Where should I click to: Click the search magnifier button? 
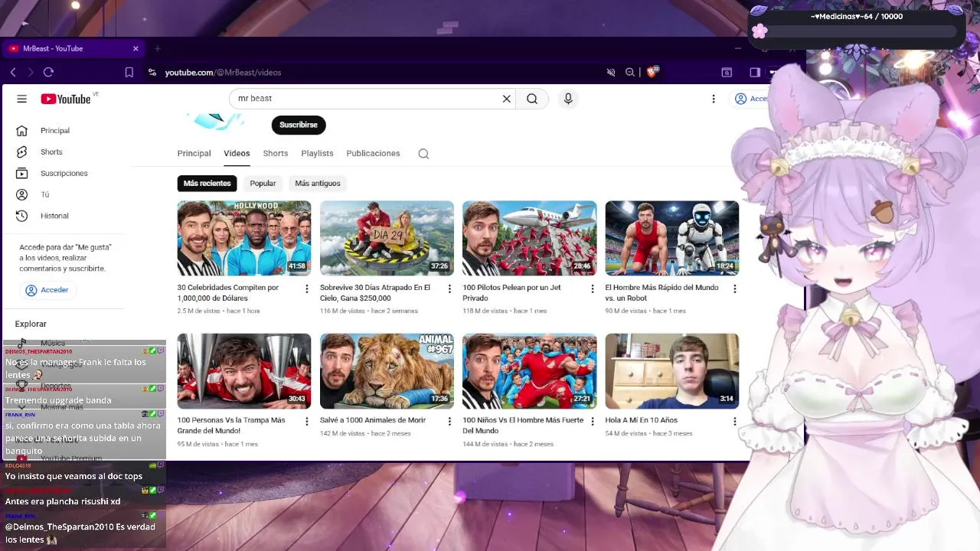[532, 99]
